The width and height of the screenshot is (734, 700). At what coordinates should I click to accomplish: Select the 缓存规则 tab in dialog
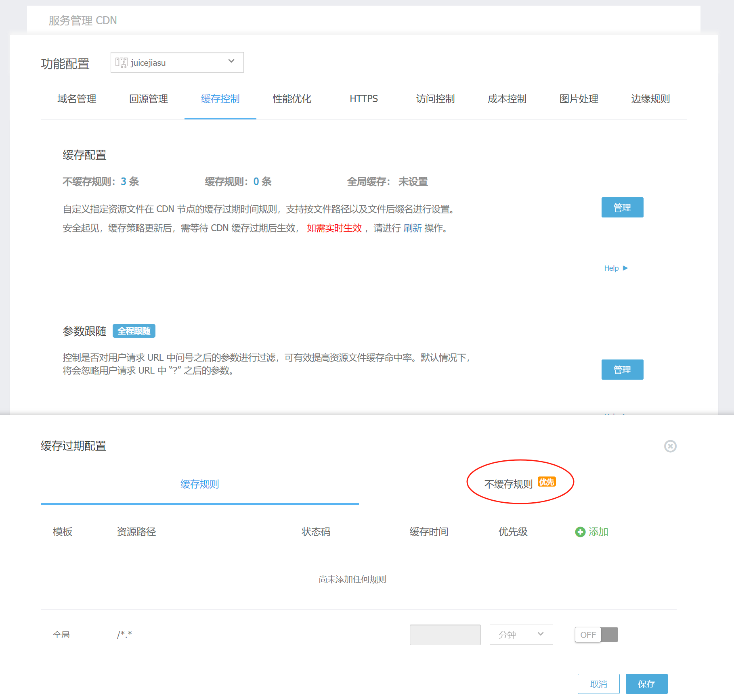[199, 484]
